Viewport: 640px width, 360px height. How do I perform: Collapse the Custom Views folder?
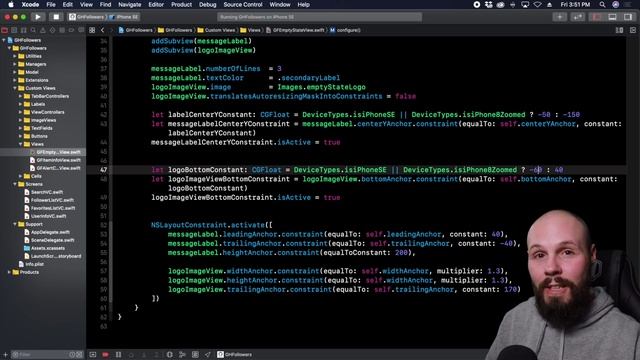[15, 88]
